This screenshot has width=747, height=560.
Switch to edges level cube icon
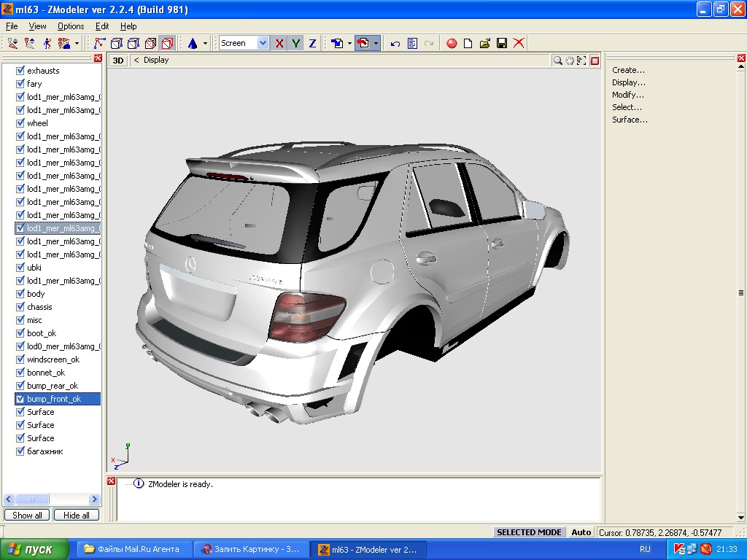[133, 43]
